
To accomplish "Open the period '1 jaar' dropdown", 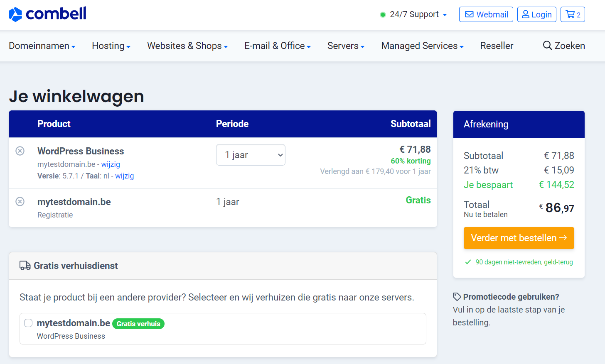I will coord(251,155).
